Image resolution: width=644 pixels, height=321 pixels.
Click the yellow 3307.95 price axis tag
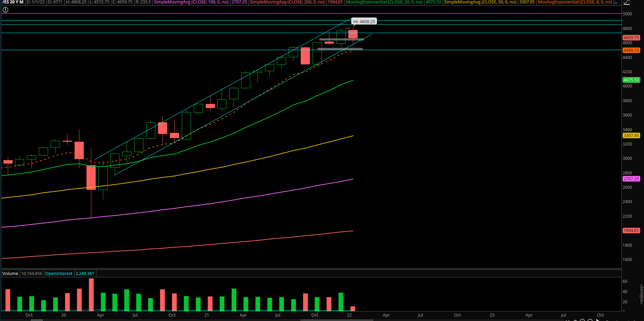pos(631,136)
